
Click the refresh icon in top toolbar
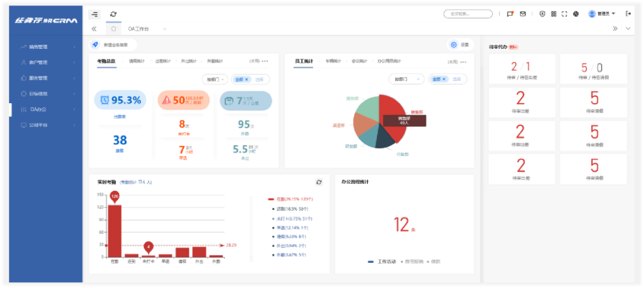[x=113, y=14]
